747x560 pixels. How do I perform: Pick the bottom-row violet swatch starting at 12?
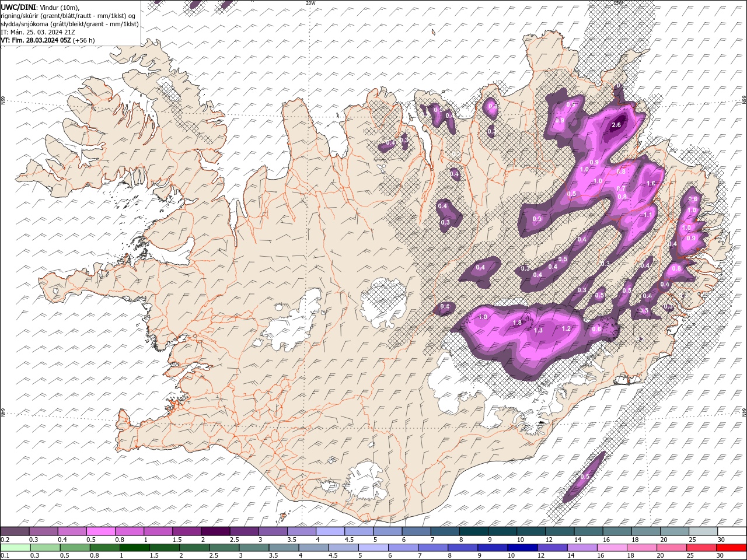click(552, 547)
